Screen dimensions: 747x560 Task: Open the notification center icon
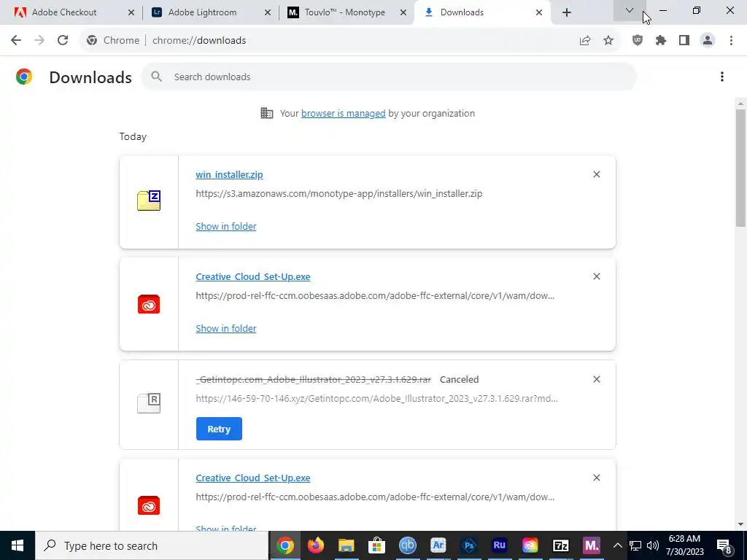click(x=724, y=545)
